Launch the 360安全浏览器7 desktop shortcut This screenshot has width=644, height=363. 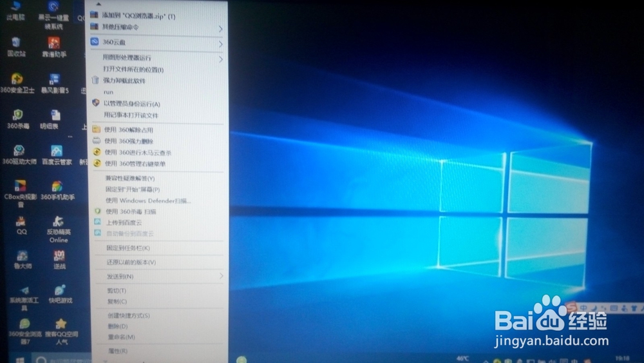pos(24,331)
